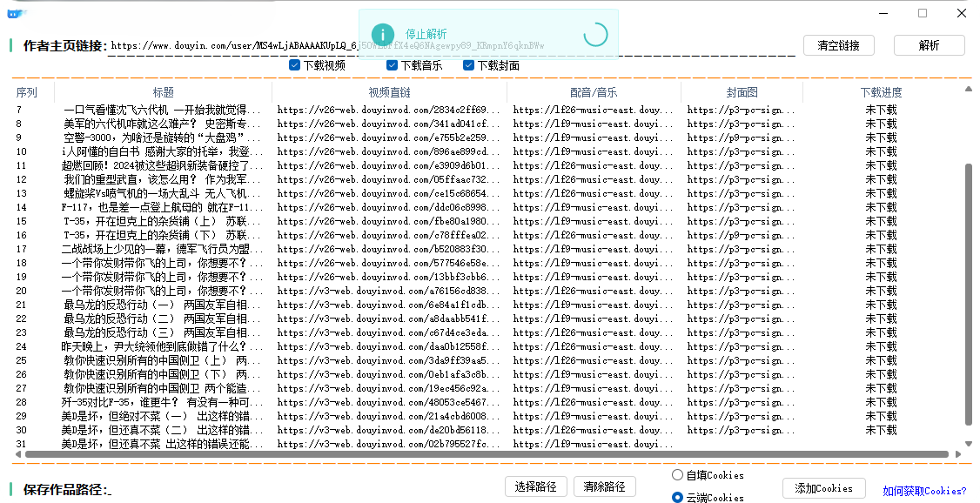Click the horizontal scrollbar's left arrow
The height and width of the screenshot is (503, 980).
click(x=17, y=454)
